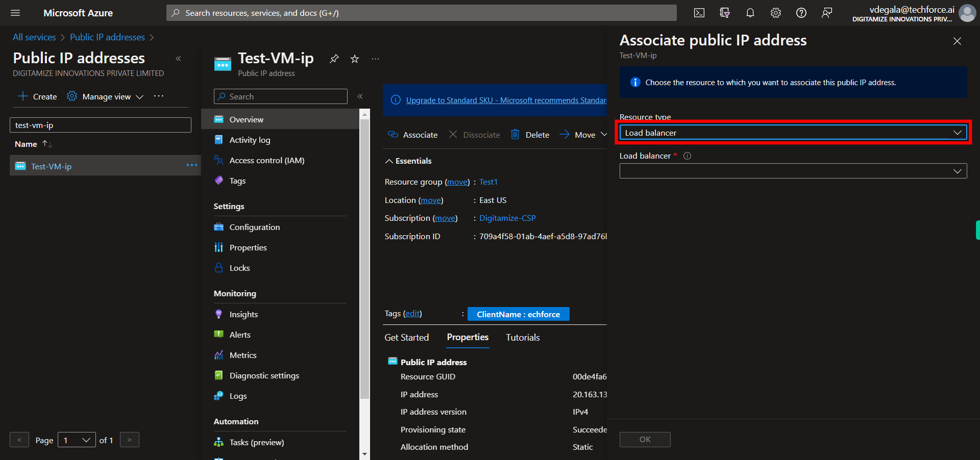Click move link next to Location

pos(431,200)
